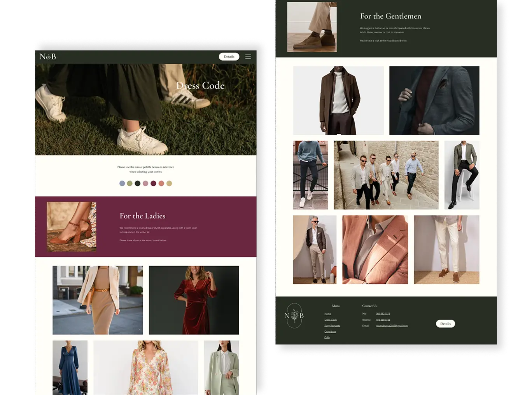This screenshot has height=395, width=532.
Task: Select the dusty pink palette dot
Action: 145,184
